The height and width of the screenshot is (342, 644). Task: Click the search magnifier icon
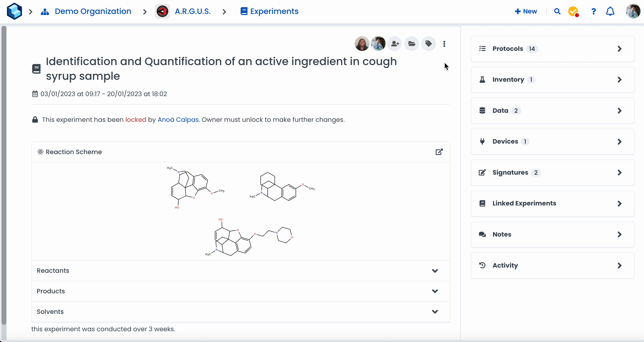coord(557,11)
